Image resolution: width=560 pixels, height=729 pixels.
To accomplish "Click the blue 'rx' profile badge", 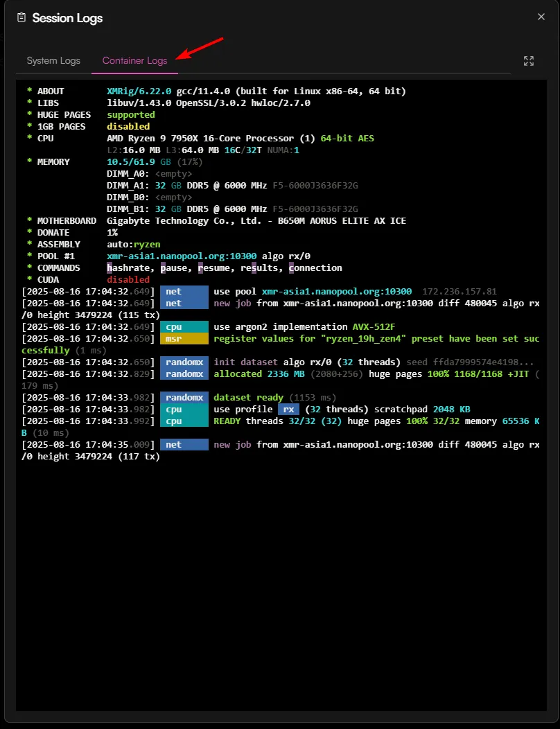I will 288,409.
